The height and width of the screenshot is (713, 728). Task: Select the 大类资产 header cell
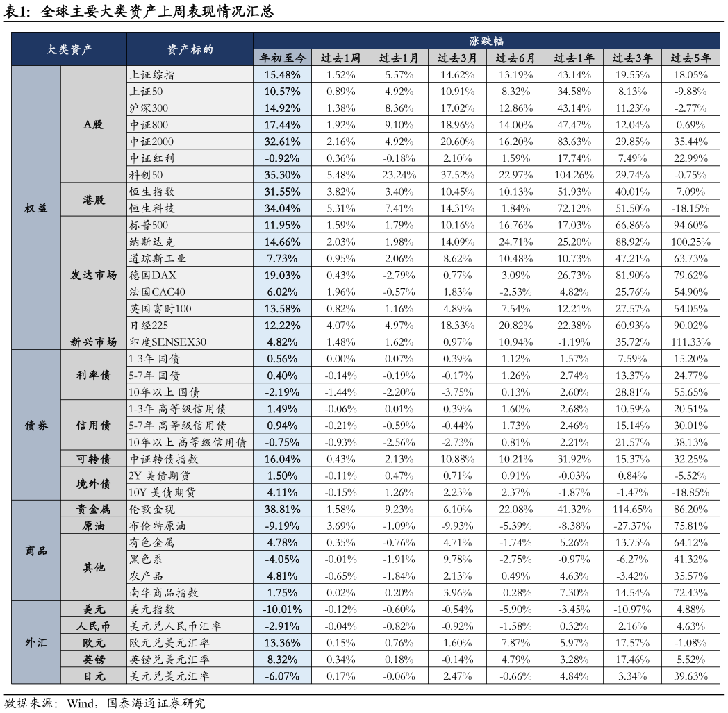[69, 49]
